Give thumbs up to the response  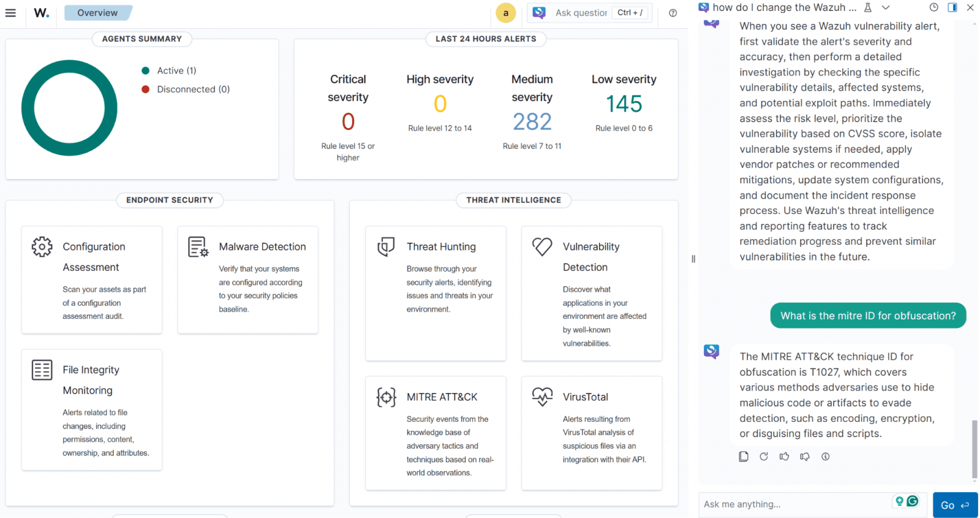tap(784, 457)
